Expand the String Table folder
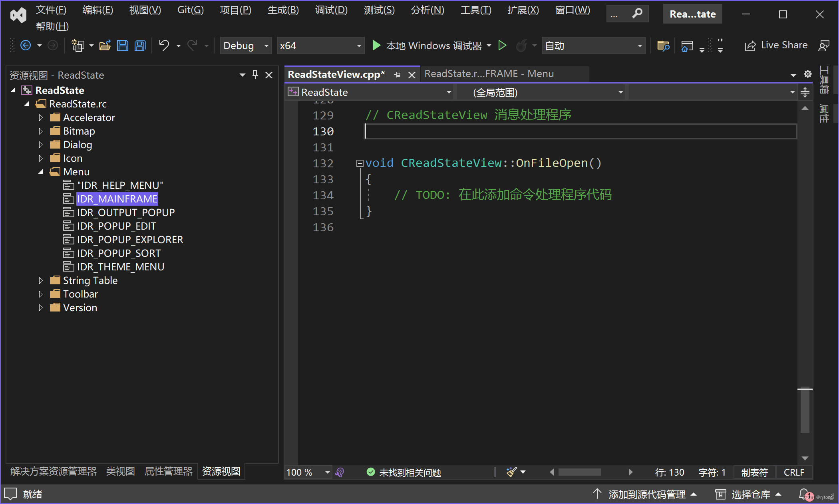Screen dimensions: 839x504 [x=41, y=280]
